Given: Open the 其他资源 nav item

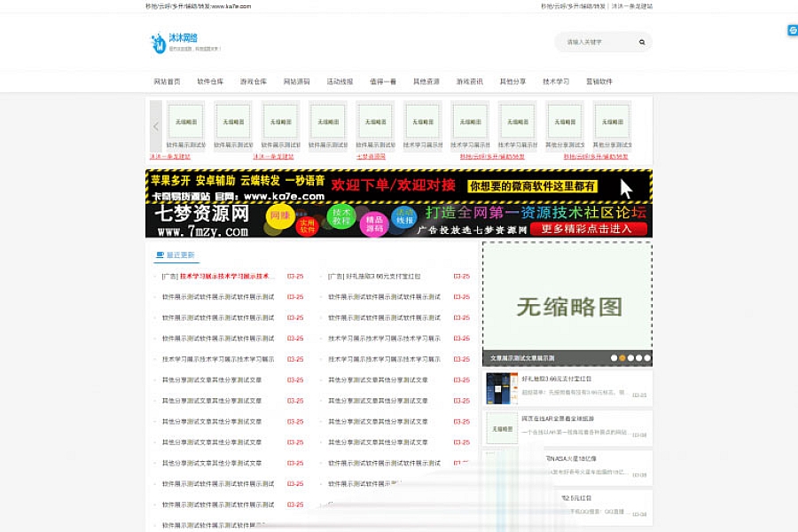Looking at the screenshot, I should [x=426, y=82].
